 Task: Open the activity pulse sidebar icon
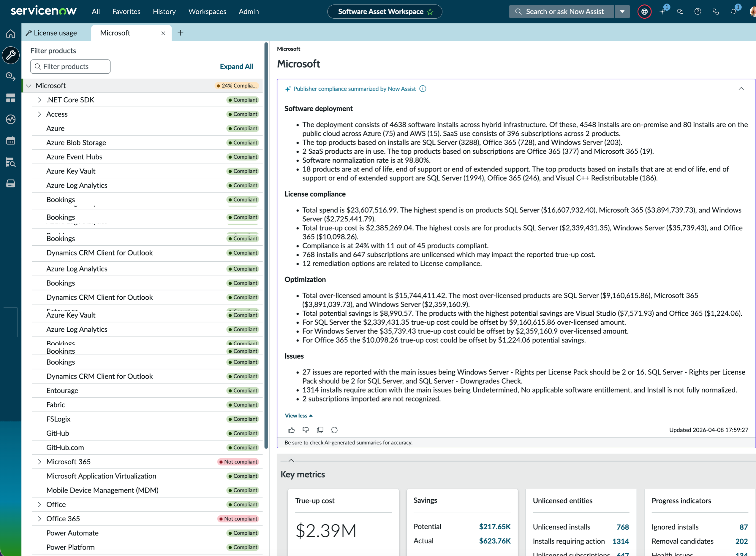tap(11, 119)
